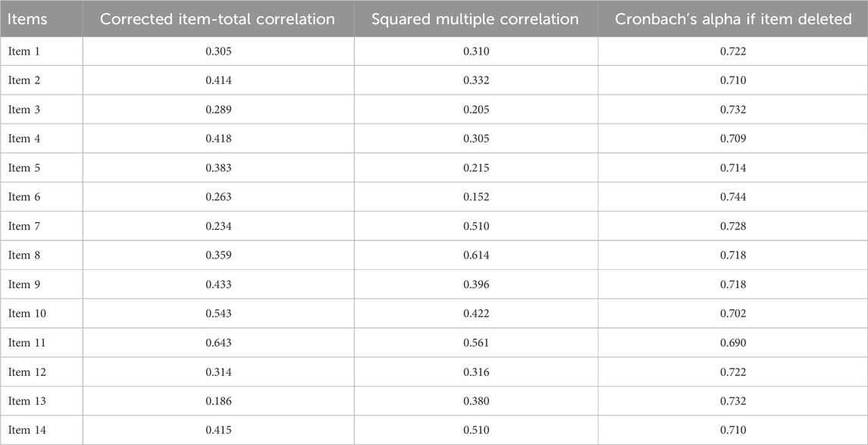This screenshot has width=868, height=445.
Task: Select the 0.380 cell in Item 13 row
Action: click(x=476, y=401)
